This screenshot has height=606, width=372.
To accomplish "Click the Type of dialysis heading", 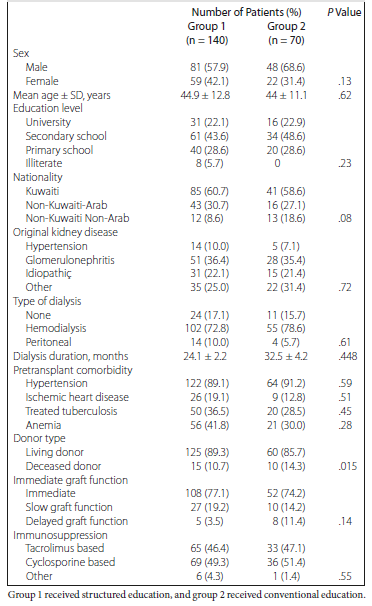I will click(x=47, y=301).
